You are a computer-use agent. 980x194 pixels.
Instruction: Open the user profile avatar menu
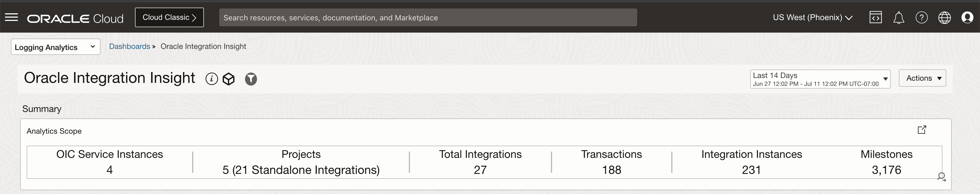click(967, 17)
